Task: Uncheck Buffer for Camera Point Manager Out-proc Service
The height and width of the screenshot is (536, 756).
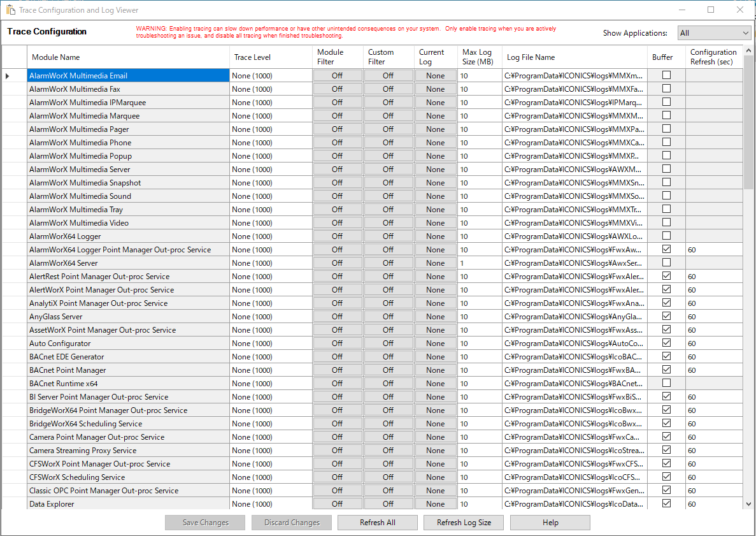Action: tap(666, 436)
